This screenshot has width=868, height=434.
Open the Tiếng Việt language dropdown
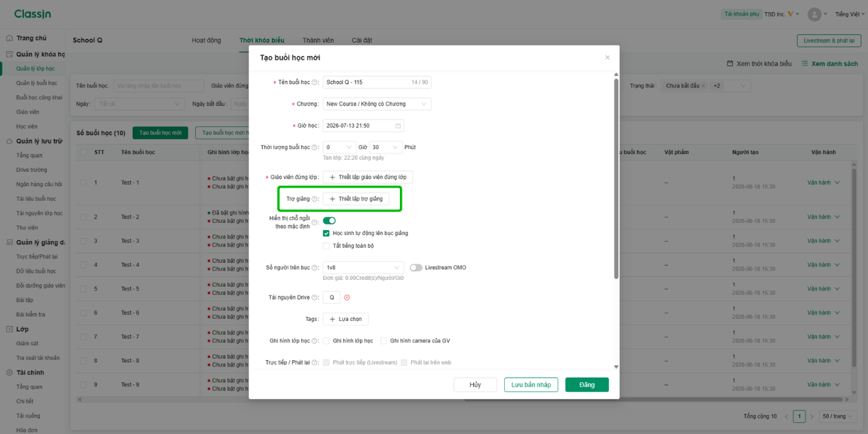coord(850,14)
